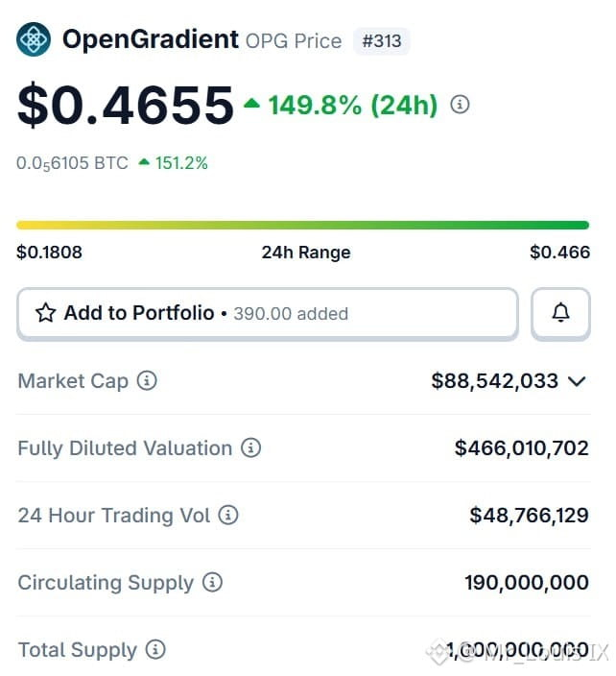
Task: Open info icon next to 24h percentage
Action: (x=460, y=105)
